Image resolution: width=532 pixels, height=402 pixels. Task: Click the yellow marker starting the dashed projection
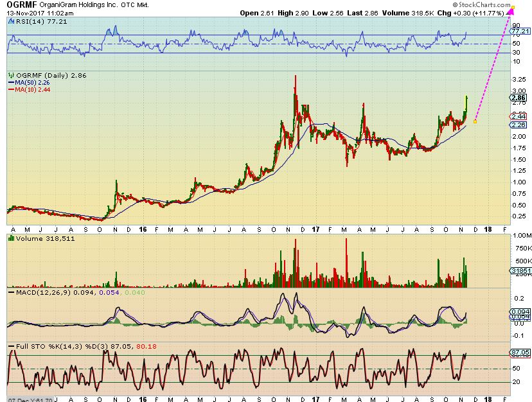coord(474,121)
